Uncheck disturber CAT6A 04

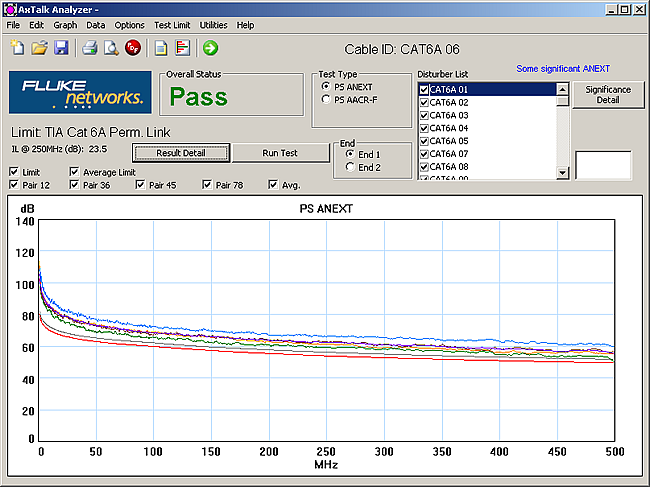click(x=424, y=128)
